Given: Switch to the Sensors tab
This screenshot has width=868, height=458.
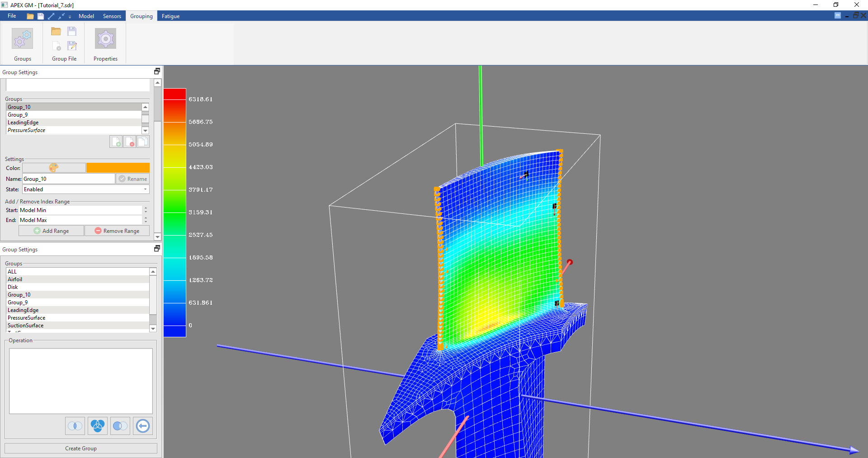Looking at the screenshot, I should (x=112, y=16).
